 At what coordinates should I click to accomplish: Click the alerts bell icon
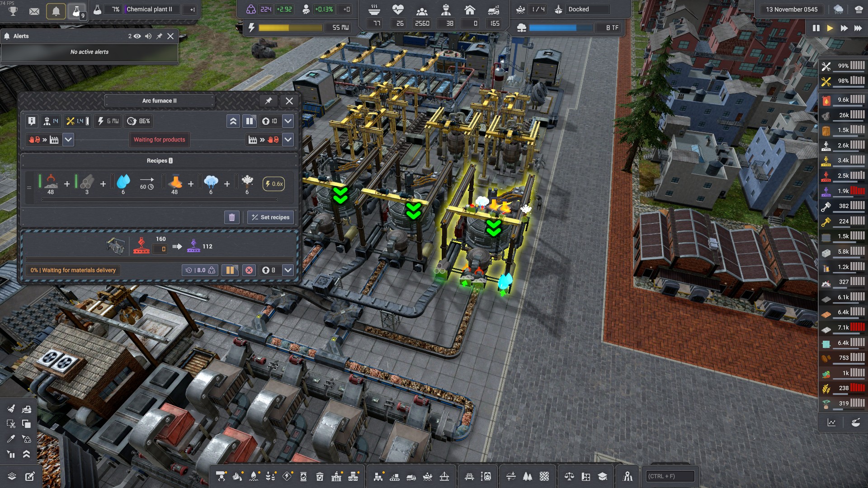pyautogui.click(x=56, y=11)
